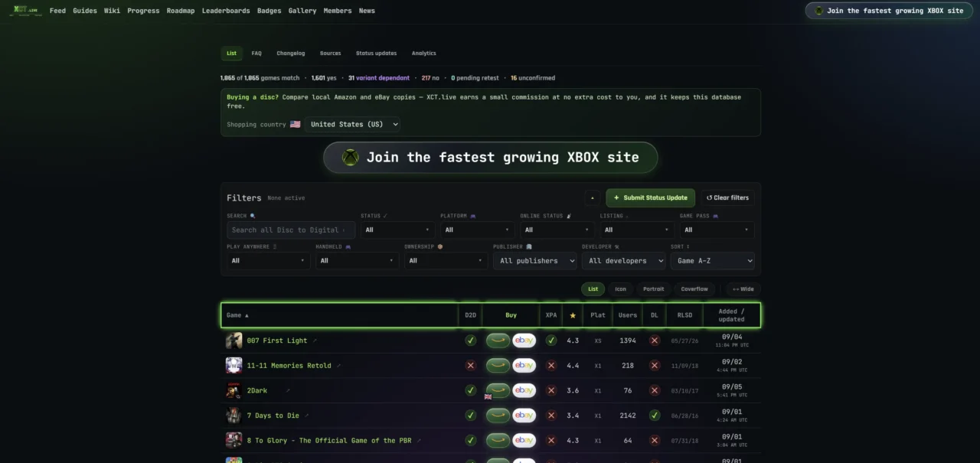980x463 pixels.
Task: Click the DL red cross for 2Dark
Action: (654, 390)
